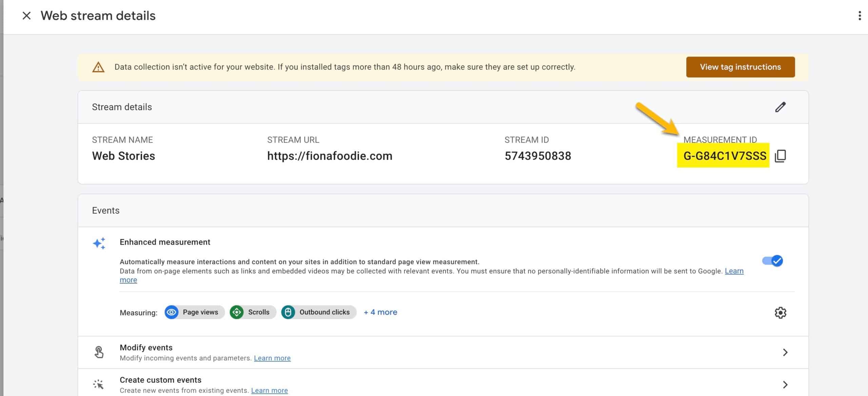Expand the '+4 more' measuring events

click(380, 312)
